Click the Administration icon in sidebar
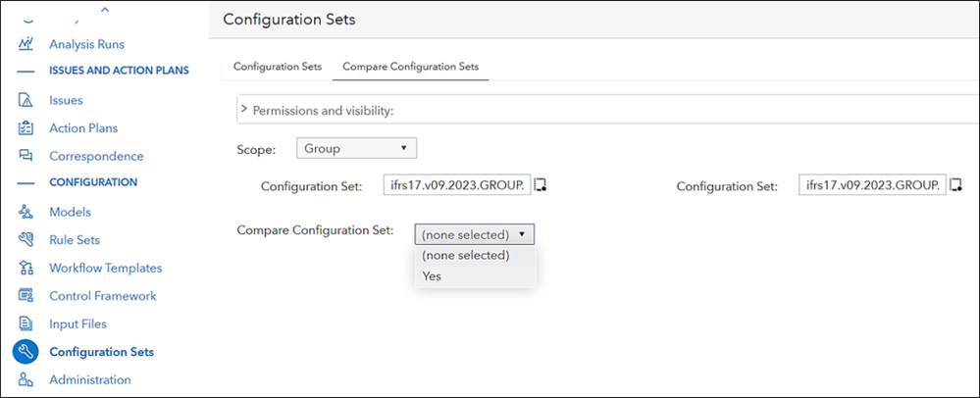 [26, 379]
